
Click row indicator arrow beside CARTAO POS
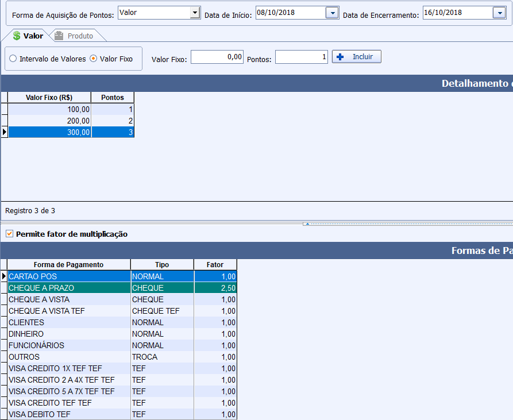click(x=4, y=276)
